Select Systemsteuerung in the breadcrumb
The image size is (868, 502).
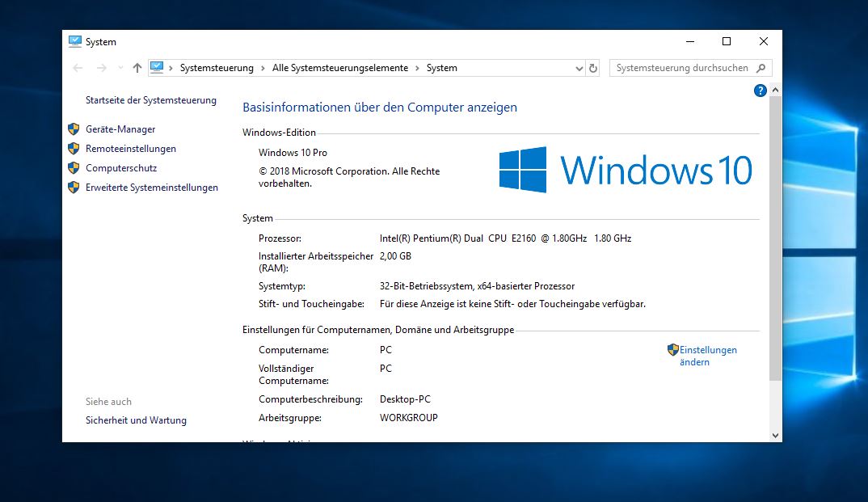click(x=217, y=68)
